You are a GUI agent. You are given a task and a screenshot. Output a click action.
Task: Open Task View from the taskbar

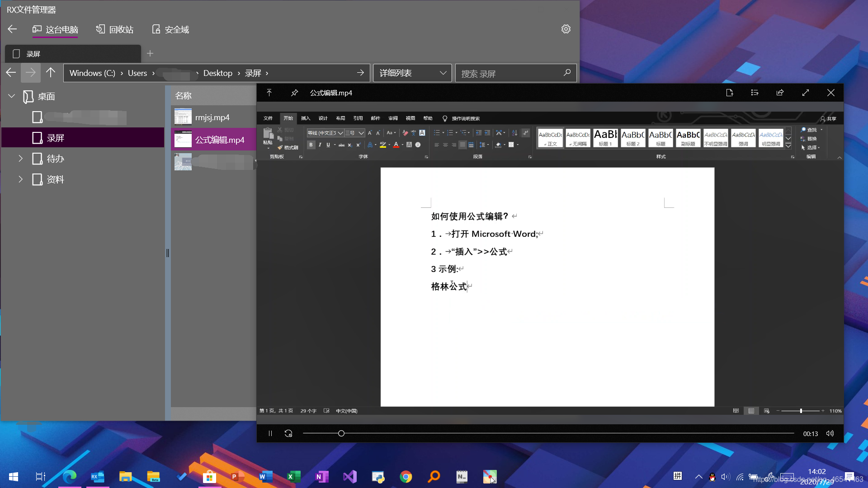coord(40,477)
